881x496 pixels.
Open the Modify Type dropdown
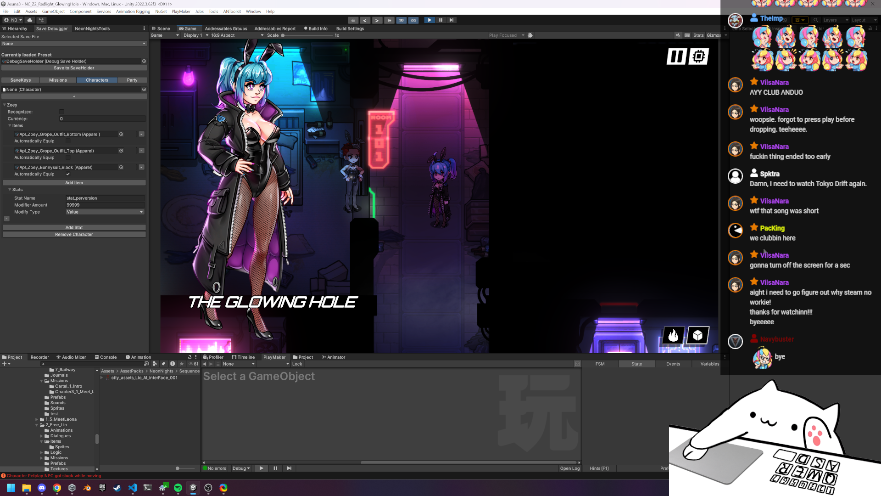(105, 212)
